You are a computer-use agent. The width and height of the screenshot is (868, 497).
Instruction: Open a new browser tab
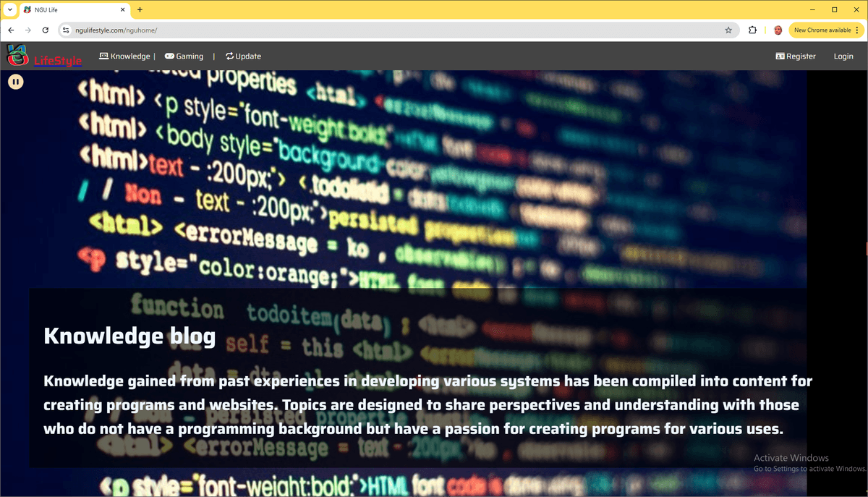coord(140,9)
